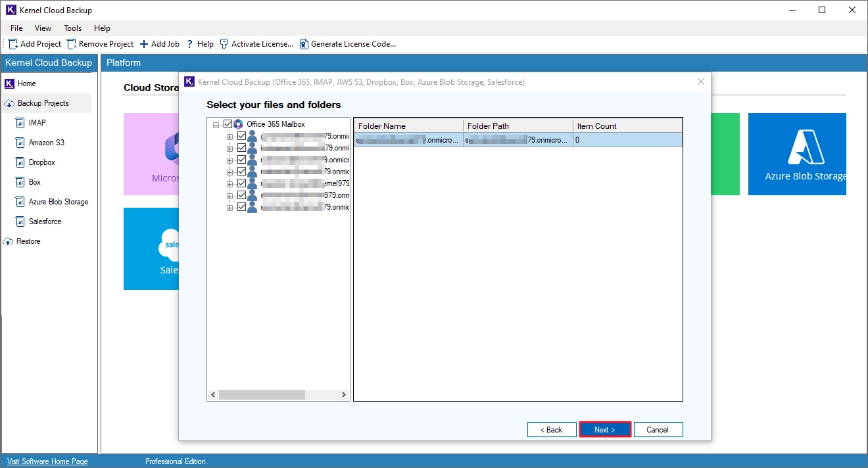Click the tree's horizontal scrollbar thumb

(x=262, y=394)
